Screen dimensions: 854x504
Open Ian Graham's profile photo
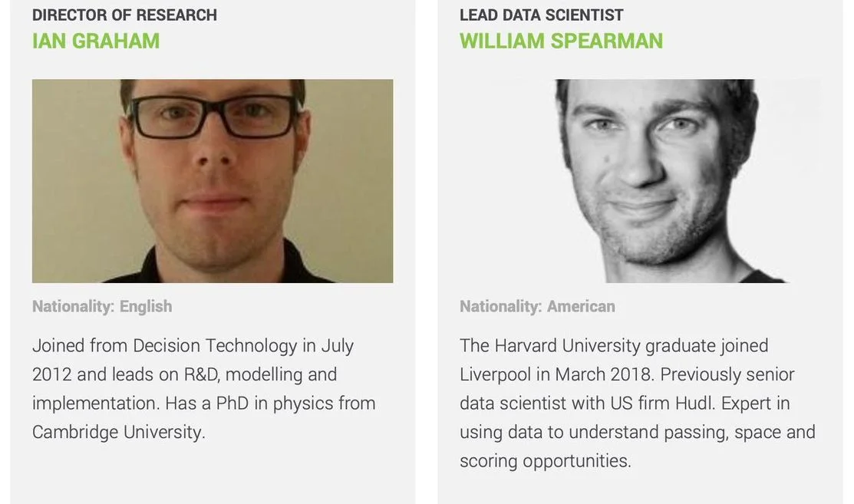click(213, 181)
